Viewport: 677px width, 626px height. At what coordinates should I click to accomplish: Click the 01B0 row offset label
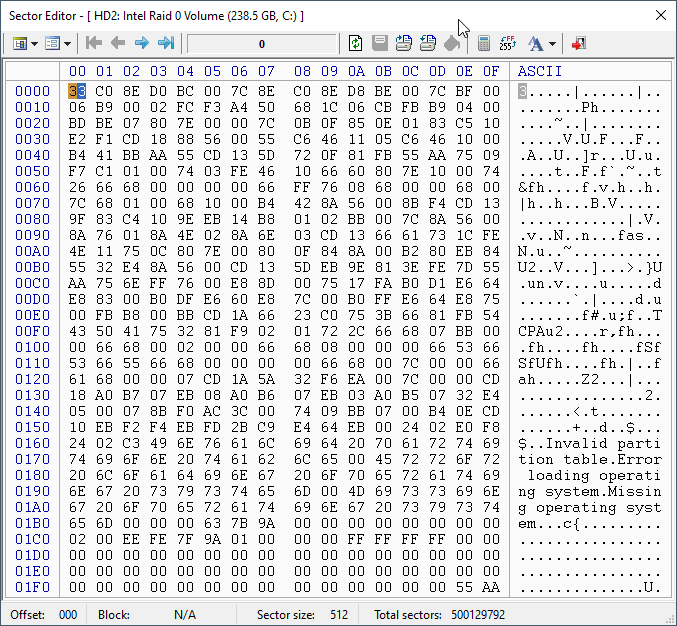pyautogui.click(x=32, y=523)
